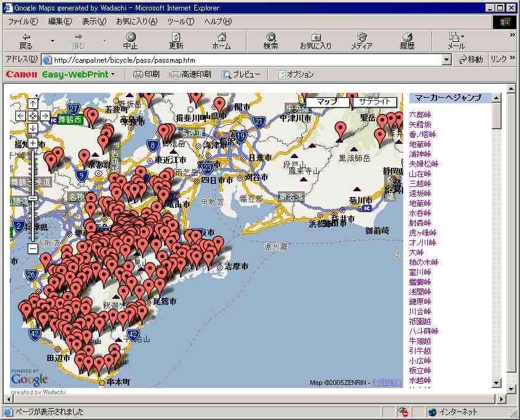520x420 pixels.
Task: Pan the map left with arrow button
Action: [21, 116]
